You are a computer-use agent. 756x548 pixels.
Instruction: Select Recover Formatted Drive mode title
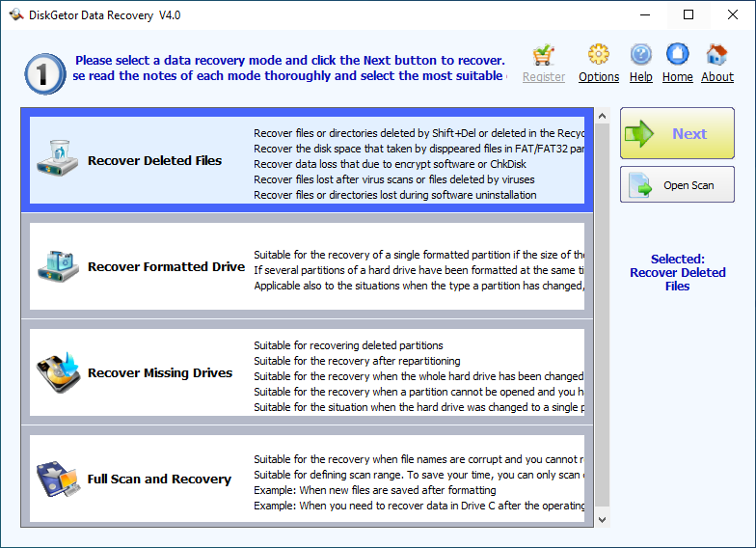pos(166,266)
